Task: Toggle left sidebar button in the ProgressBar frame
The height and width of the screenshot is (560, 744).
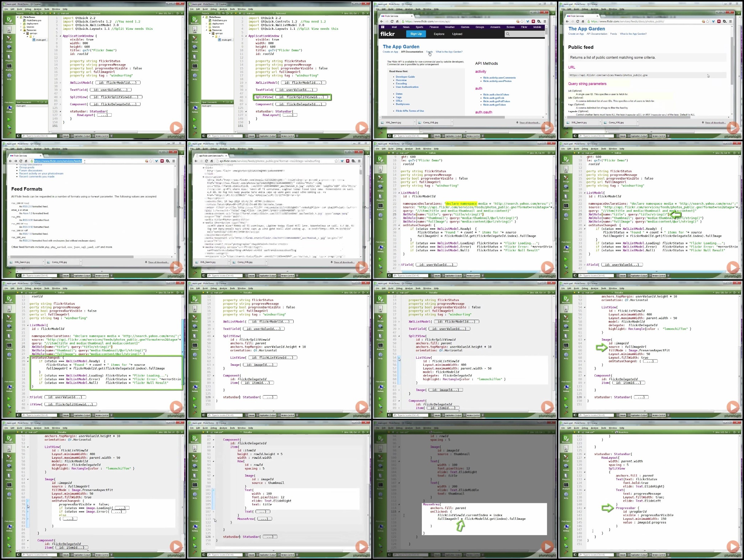Action: point(575,555)
